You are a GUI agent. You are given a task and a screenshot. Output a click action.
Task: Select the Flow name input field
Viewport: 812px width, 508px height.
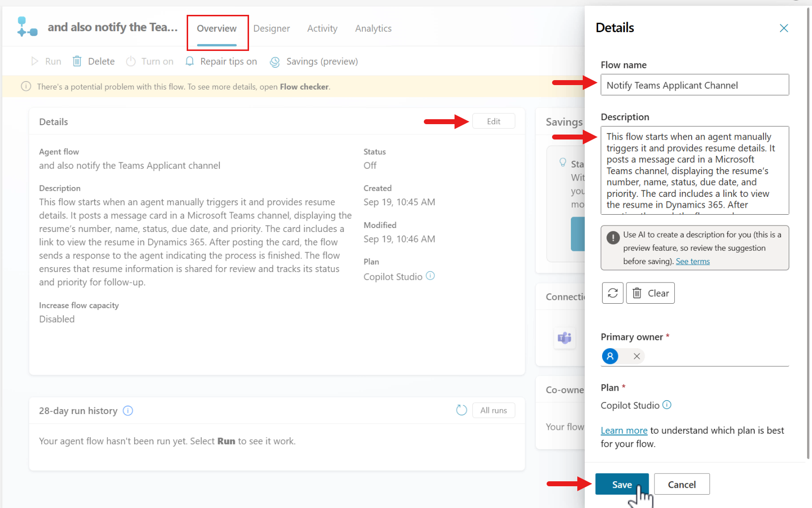[694, 85]
